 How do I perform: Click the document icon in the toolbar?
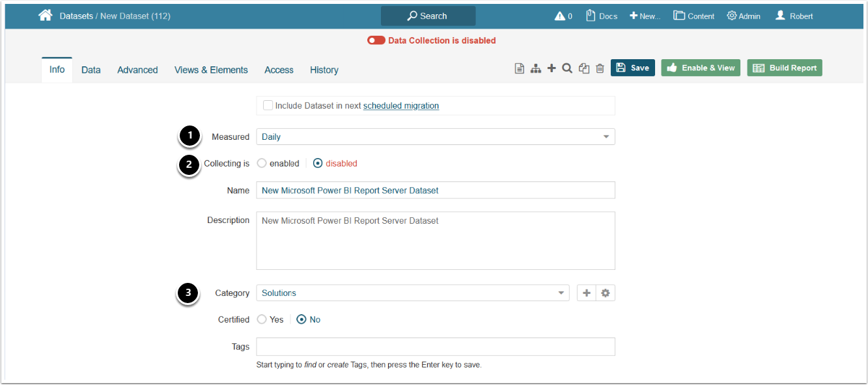520,68
